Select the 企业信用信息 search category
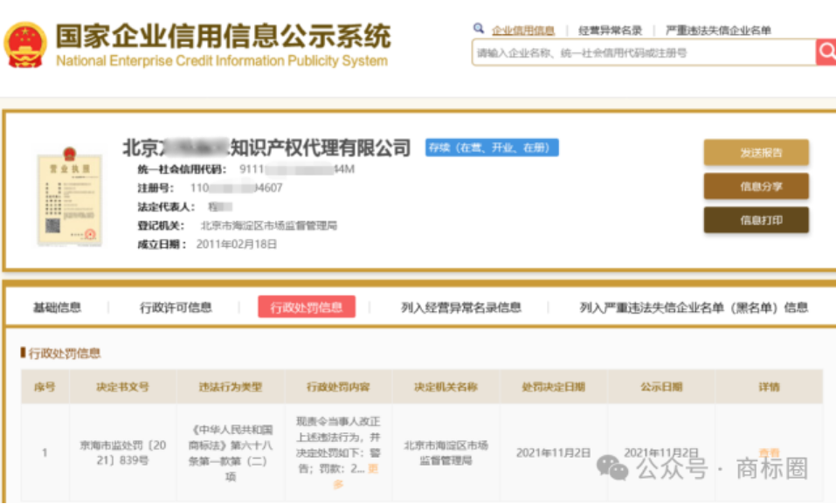The width and height of the screenshot is (836, 504). point(522,31)
